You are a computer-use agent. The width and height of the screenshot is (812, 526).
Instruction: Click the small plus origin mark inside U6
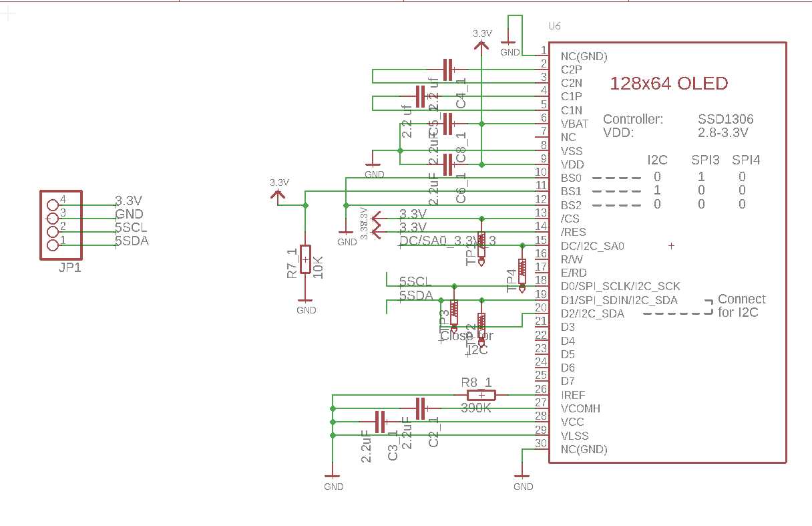[x=671, y=246]
